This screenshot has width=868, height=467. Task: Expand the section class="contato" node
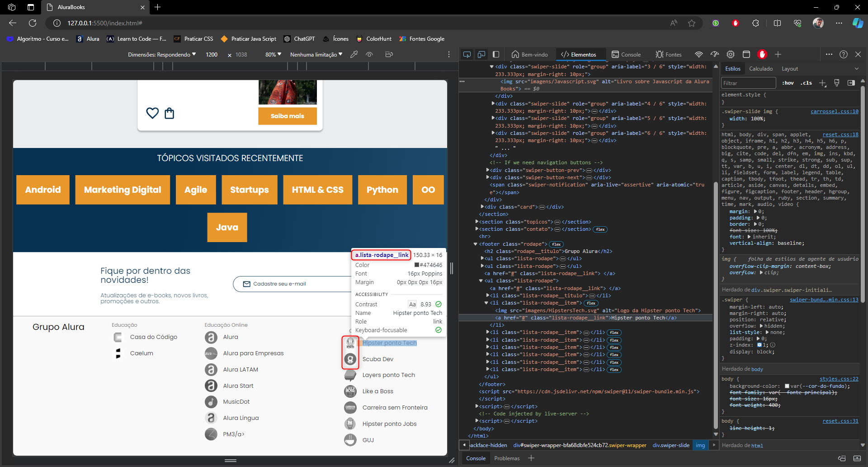pyautogui.click(x=477, y=229)
